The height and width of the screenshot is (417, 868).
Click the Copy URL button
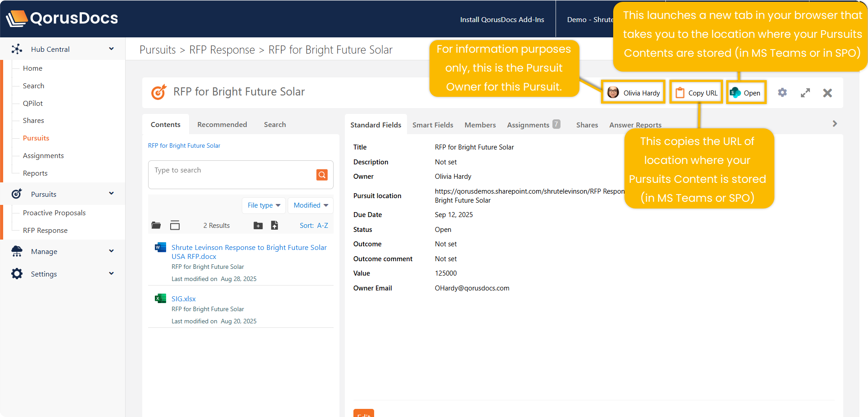696,93
